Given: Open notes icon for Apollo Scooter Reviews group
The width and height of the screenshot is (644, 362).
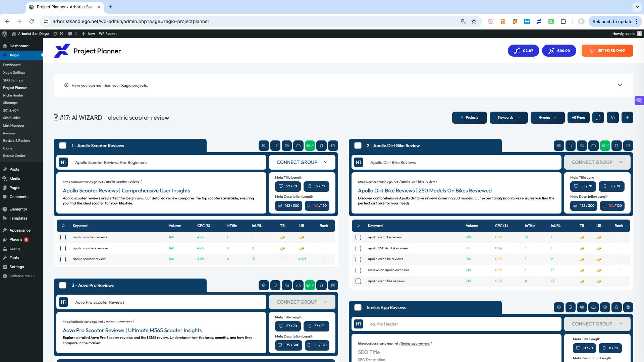Looking at the screenshot, I should (x=275, y=146).
